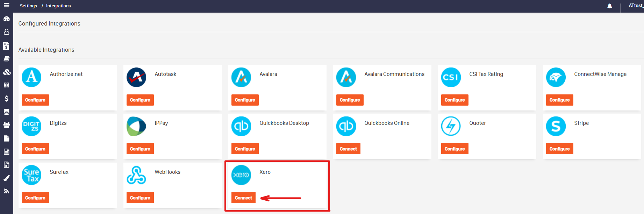Click the Quickbooks Online logo
The width and height of the screenshot is (644, 214).
(x=346, y=126)
